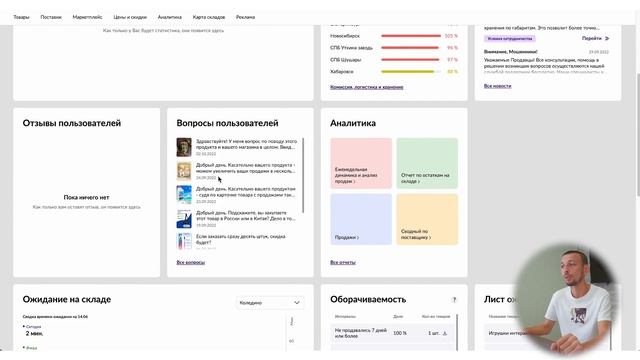This screenshot has width=640, height=360.
Task: Click the 'Не продавались 7 дней' row
Action: [393, 333]
